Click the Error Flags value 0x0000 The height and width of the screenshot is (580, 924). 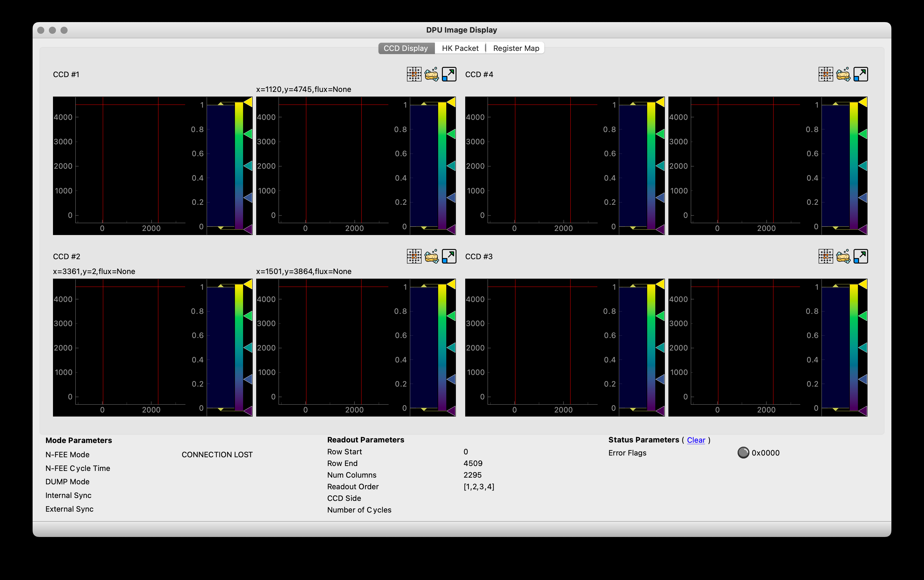766,453
